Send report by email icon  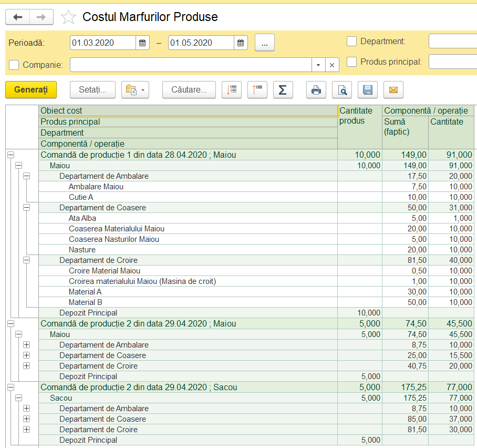393,90
